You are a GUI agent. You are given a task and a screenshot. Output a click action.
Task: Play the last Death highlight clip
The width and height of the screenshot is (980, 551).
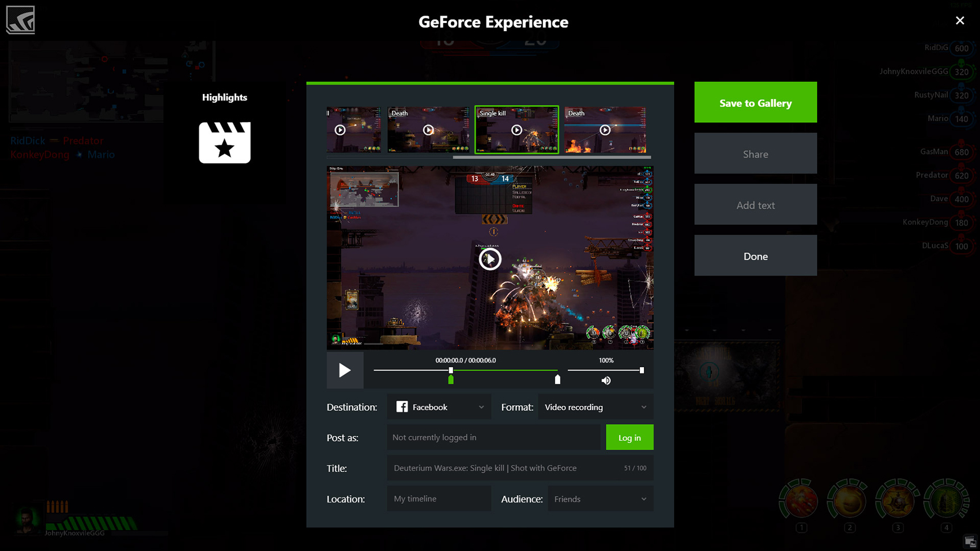(x=605, y=130)
